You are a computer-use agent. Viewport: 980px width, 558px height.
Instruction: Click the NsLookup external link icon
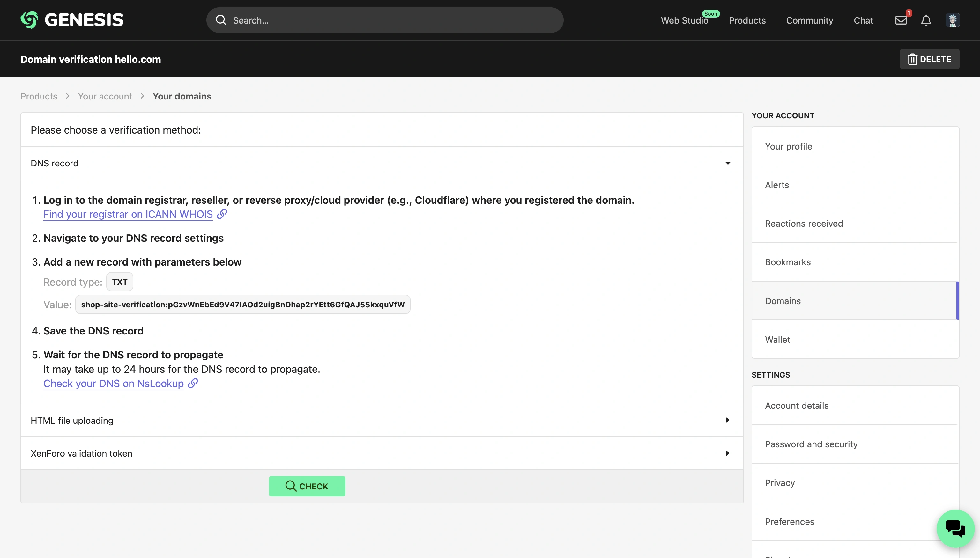[193, 383]
